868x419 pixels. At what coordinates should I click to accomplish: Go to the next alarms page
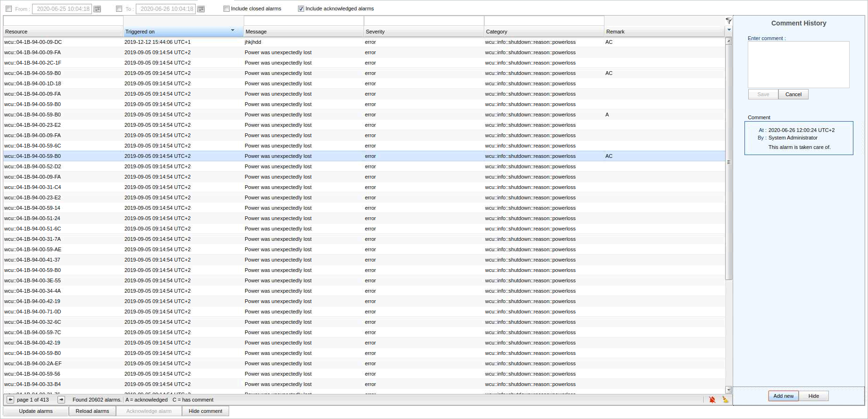[x=61, y=400]
